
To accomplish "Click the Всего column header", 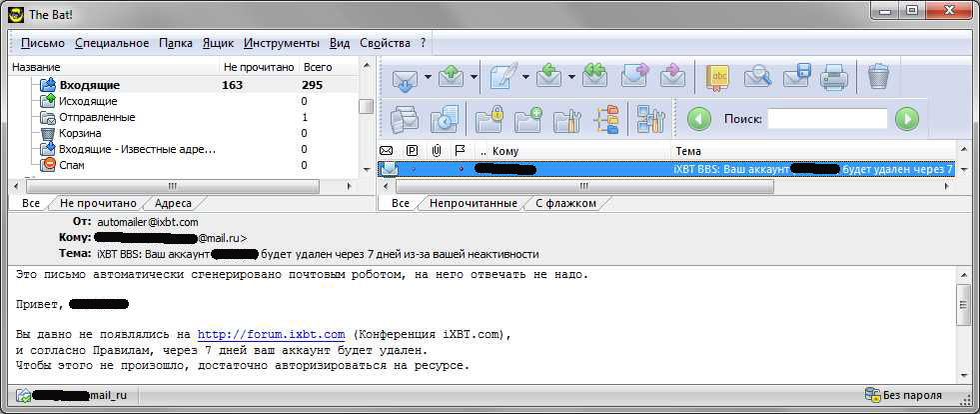I will [x=318, y=67].
